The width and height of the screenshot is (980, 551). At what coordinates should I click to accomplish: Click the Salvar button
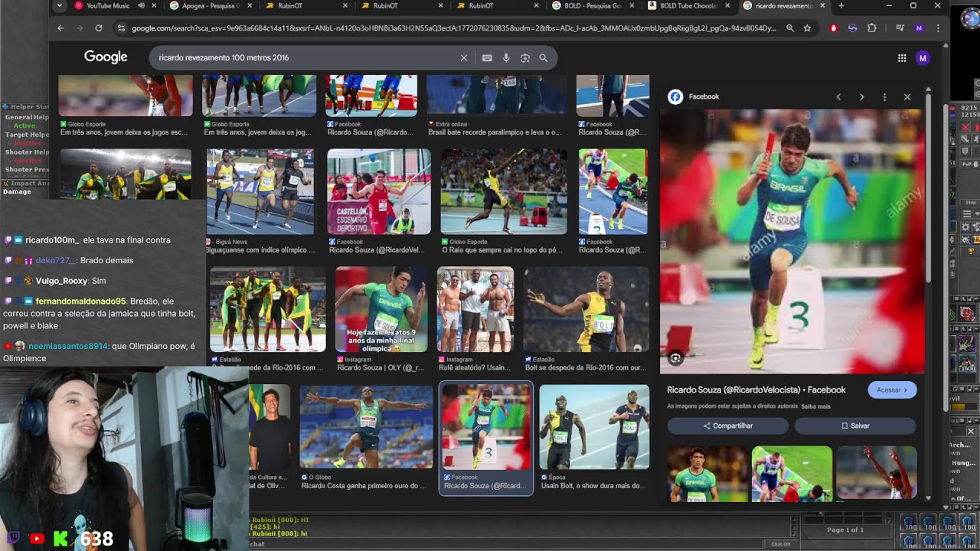pyautogui.click(x=855, y=425)
